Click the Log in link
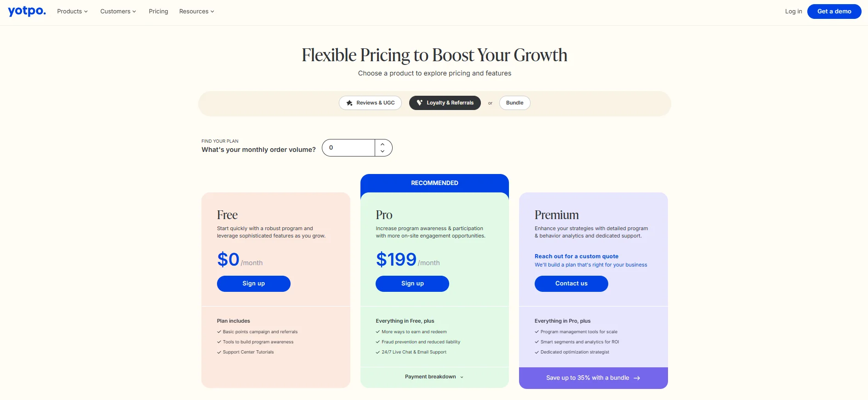Viewport: 868px width, 400px height. click(793, 12)
